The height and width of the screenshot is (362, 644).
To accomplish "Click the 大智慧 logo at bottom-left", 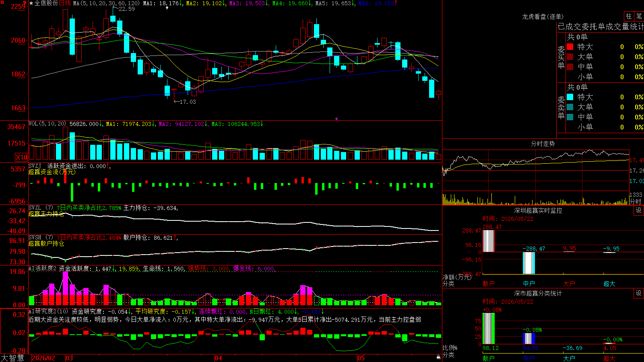I will (x=12, y=358).
